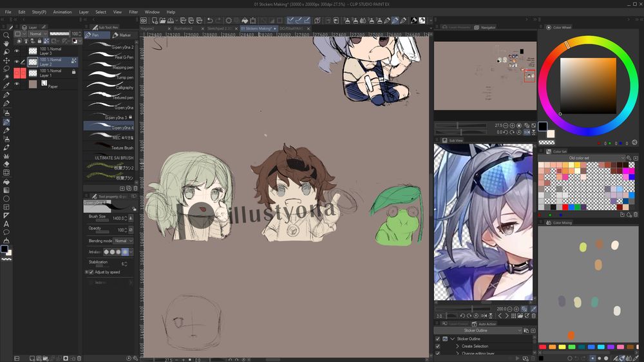Click the Undo arrow in command bar

pyautogui.click(x=210, y=20)
